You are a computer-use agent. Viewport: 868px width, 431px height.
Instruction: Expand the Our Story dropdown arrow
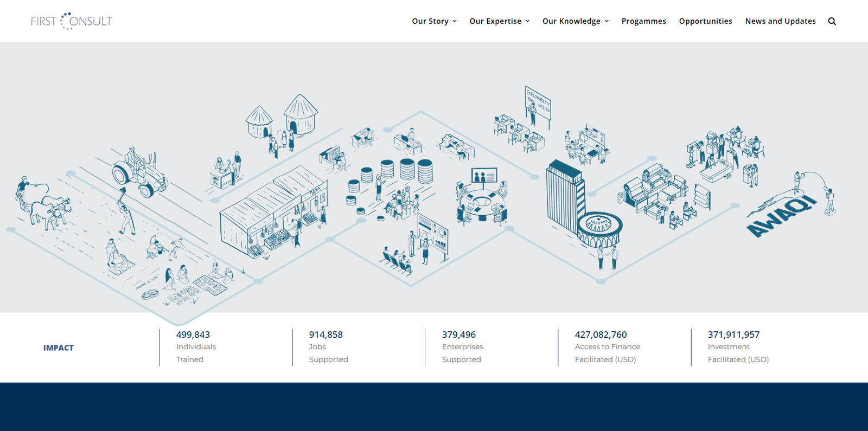455,21
